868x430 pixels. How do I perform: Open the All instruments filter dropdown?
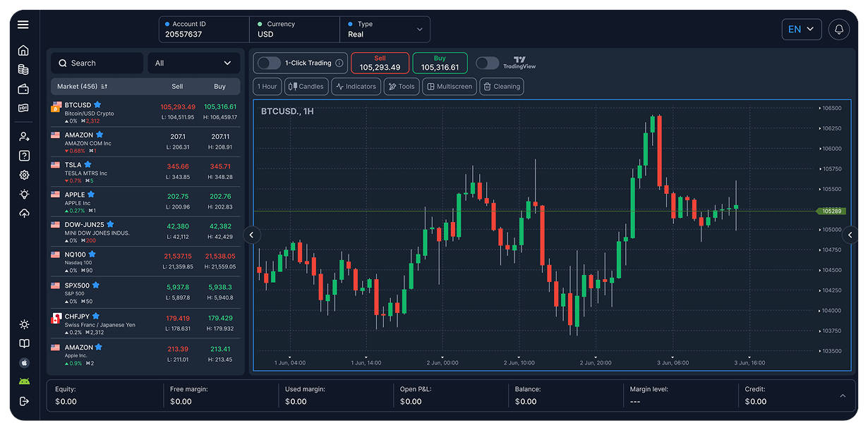(193, 63)
